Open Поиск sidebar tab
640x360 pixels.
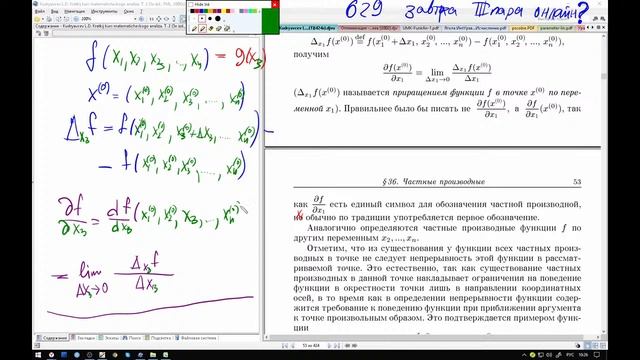tap(132, 338)
